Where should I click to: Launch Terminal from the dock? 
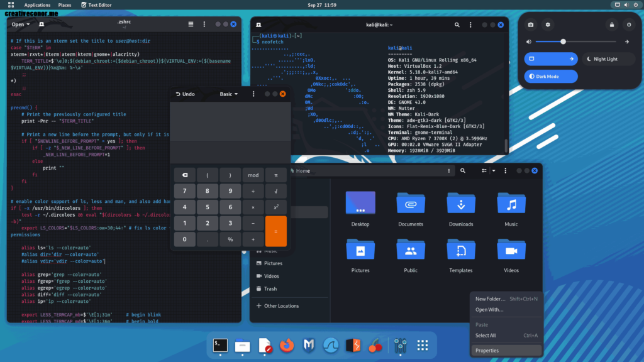click(x=220, y=345)
